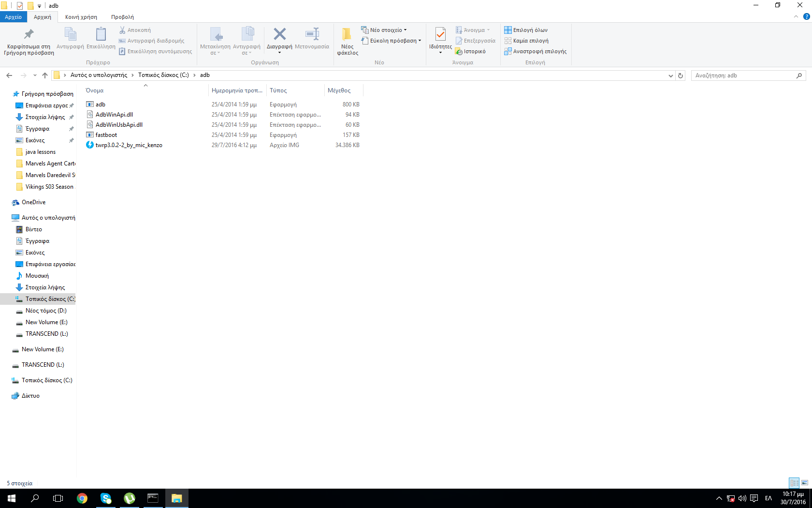Viewport: 812px width, 508px height.
Task: Open the Easy Access (Εύκολη πρόσβαση) dropdown
Action: tap(391, 41)
